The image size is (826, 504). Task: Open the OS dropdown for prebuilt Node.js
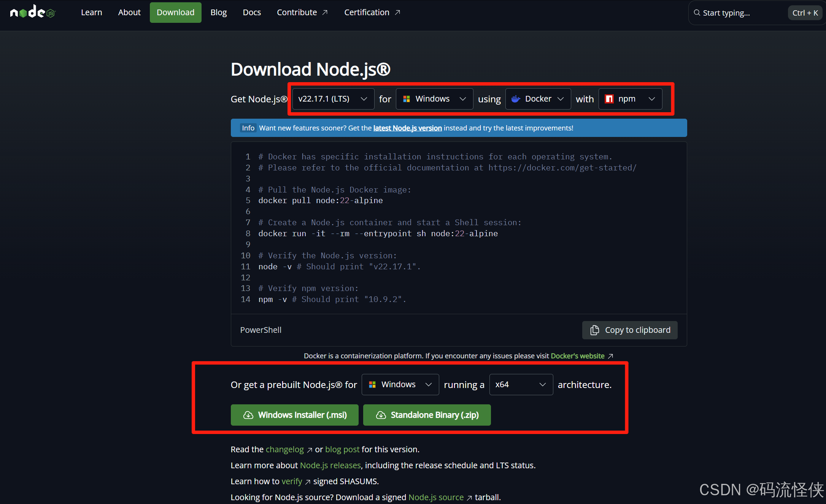tap(400, 384)
